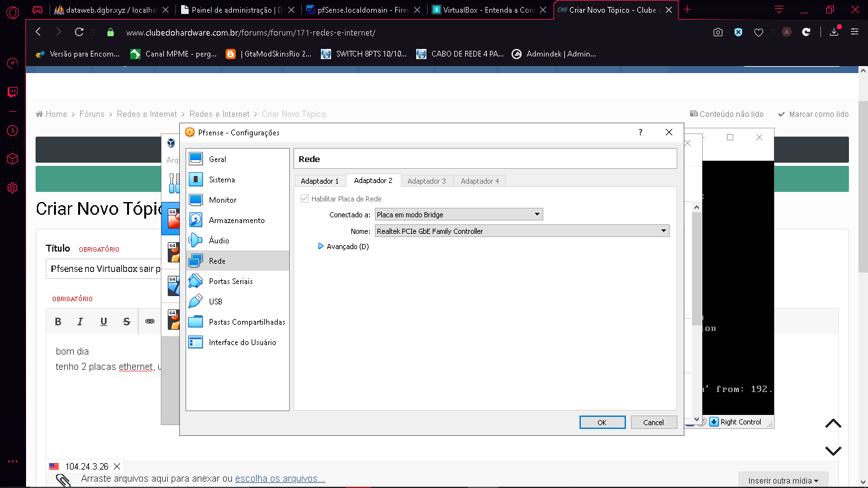Image resolution: width=868 pixels, height=488 pixels.
Task: Open the Admindek bookmark
Action: (x=553, y=54)
